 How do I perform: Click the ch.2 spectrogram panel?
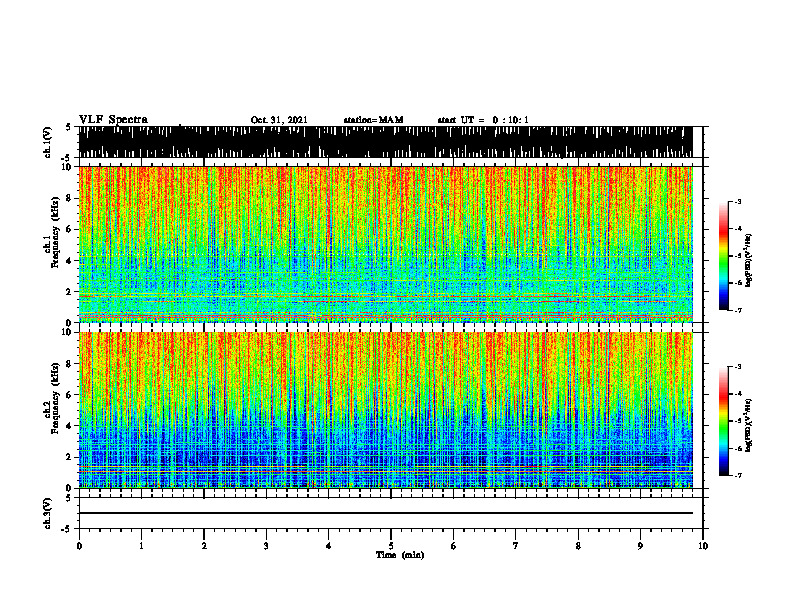[x=385, y=410]
